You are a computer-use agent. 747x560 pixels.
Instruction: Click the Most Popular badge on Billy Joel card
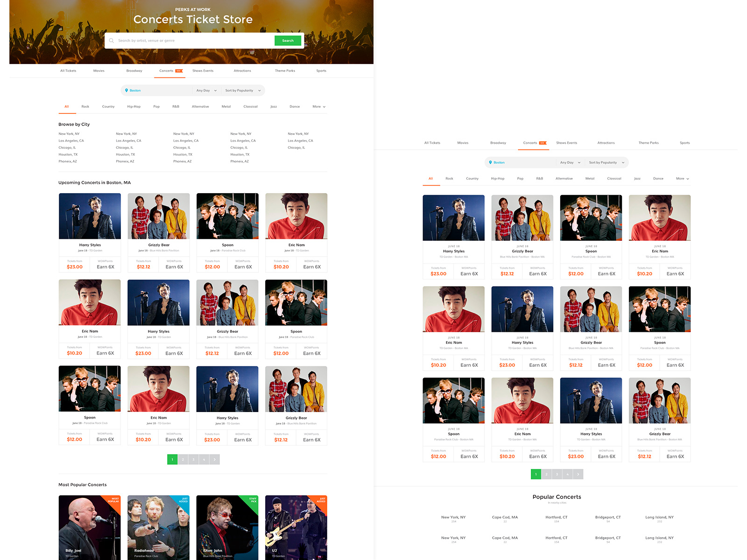click(x=115, y=500)
